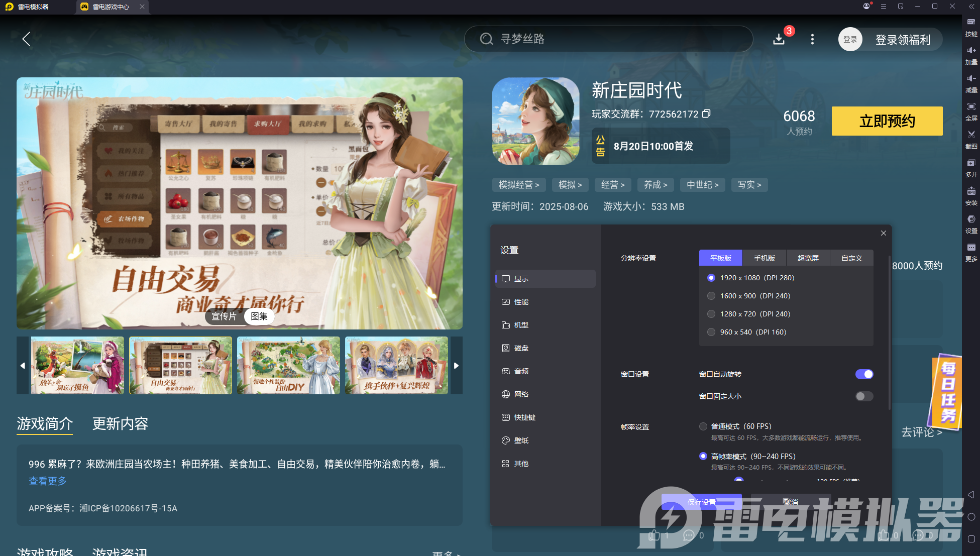The width and height of the screenshot is (980, 556).
Task: Open multi-instance (多开) sidebar icon
Action: pyautogui.click(x=971, y=165)
